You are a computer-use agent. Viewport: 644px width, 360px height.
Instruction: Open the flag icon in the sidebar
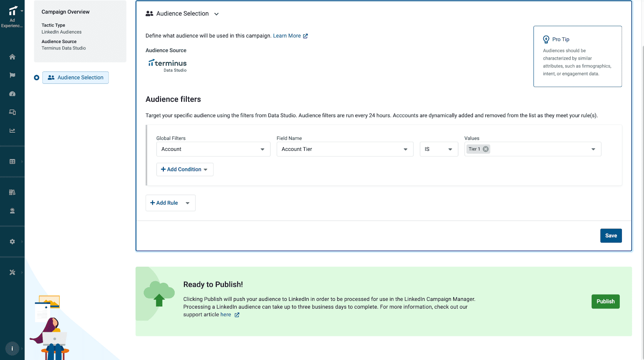[x=12, y=75]
